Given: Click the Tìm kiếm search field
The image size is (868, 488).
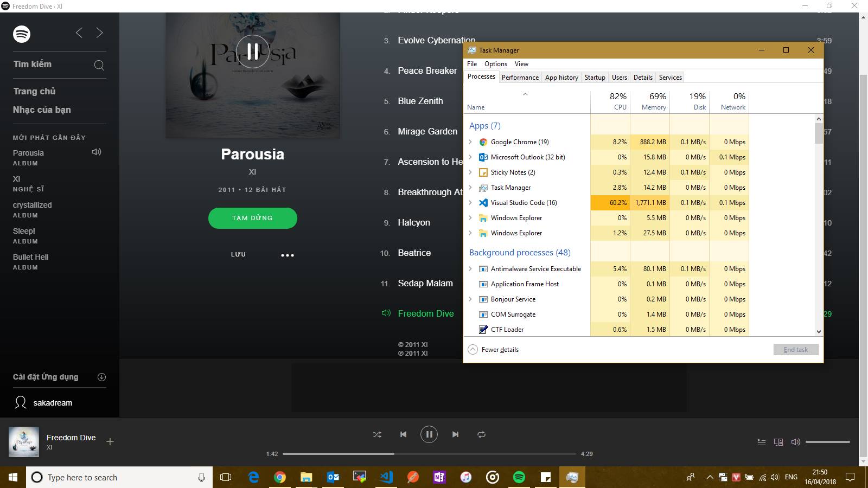Looking at the screenshot, I should [x=59, y=65].
